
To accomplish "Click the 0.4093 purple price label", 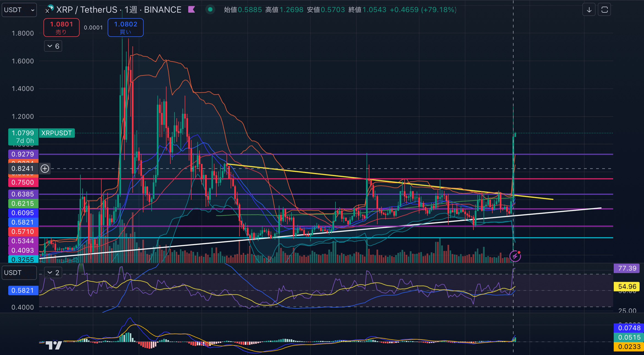I will click(x=23, y=250).
